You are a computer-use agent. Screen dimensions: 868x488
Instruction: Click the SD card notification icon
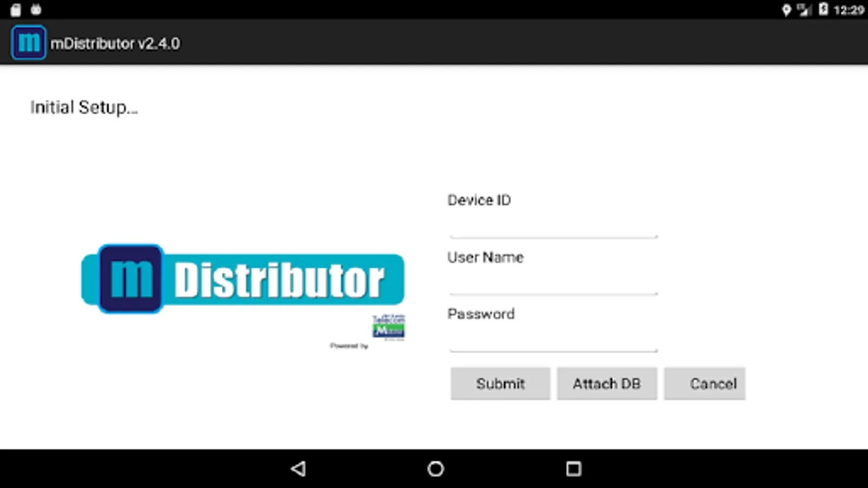(16, 10)
